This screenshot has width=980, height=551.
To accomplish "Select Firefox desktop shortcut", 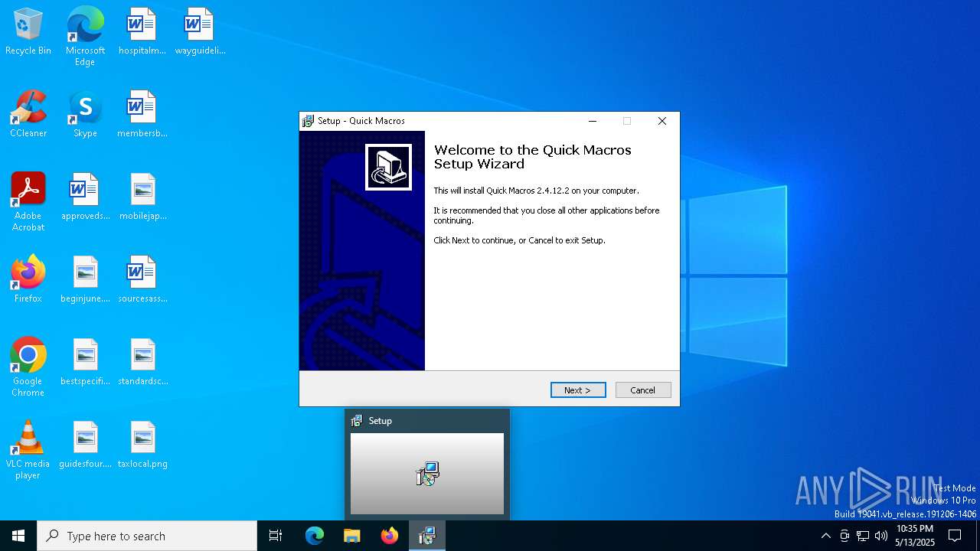I will coord(28,280).
